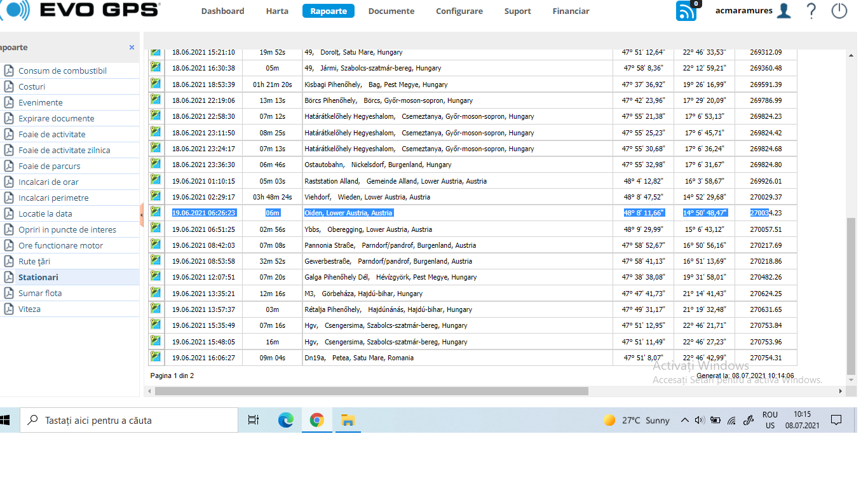This screenshot has width=868, height=488.
Task: Click the question mark help icon
Action: (x=811, y=11)
